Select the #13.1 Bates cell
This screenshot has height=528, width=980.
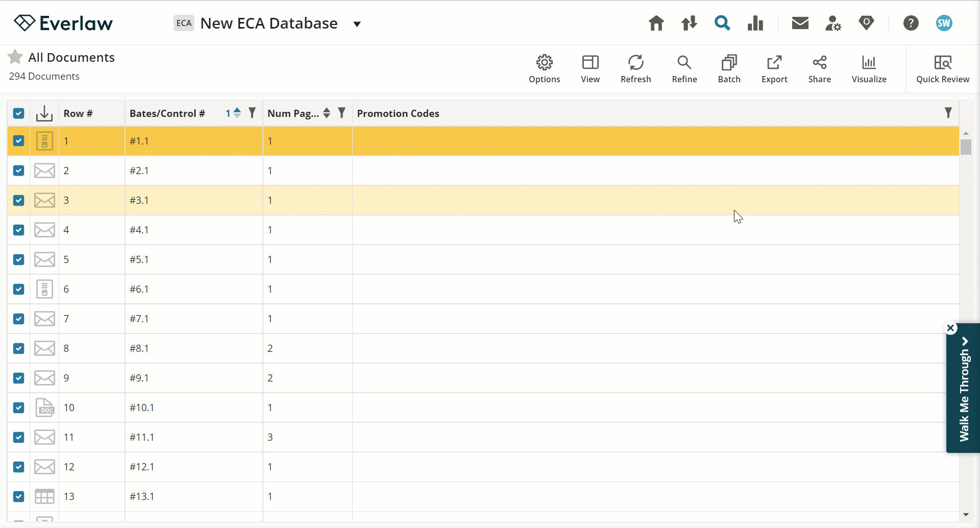coord(194,496)
